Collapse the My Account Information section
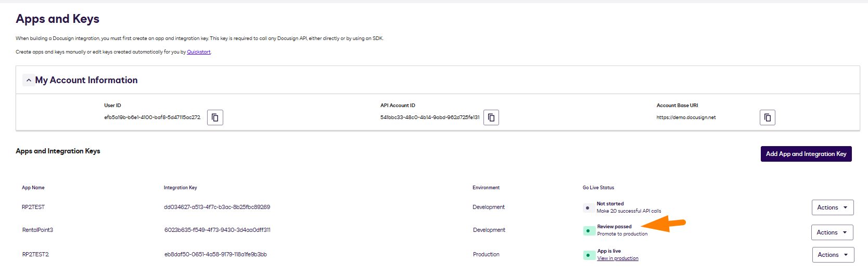 (x=29, y=81)
